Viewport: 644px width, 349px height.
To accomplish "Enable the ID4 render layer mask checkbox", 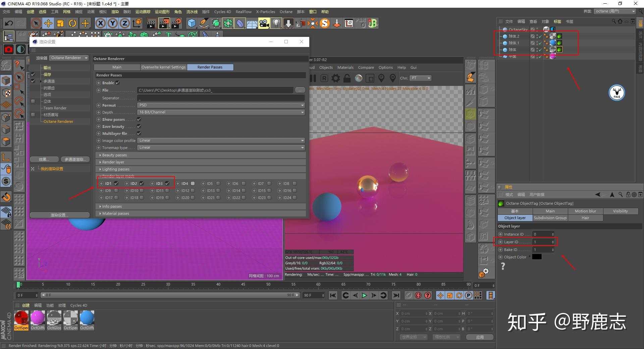I will (193, 184).
